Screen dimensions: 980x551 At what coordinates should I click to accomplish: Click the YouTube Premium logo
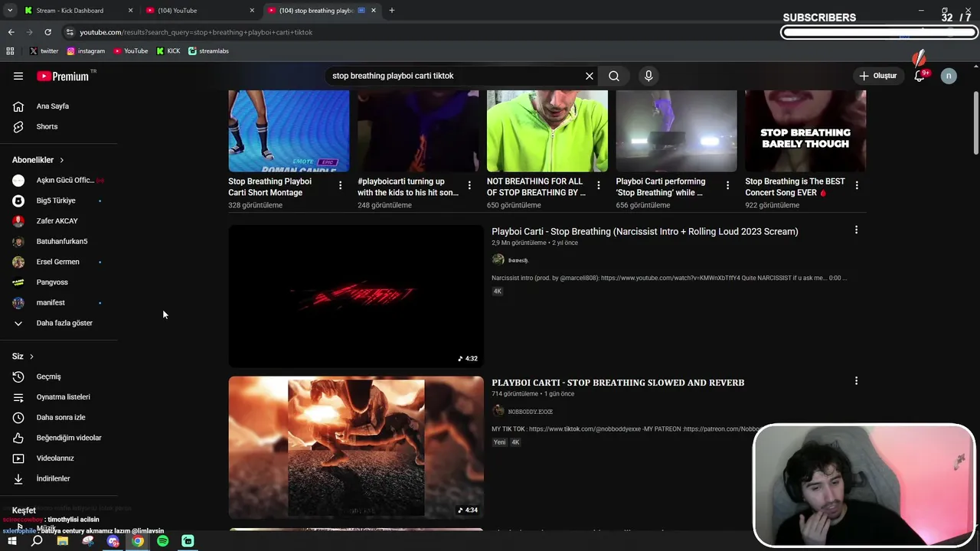coord(63,76)
